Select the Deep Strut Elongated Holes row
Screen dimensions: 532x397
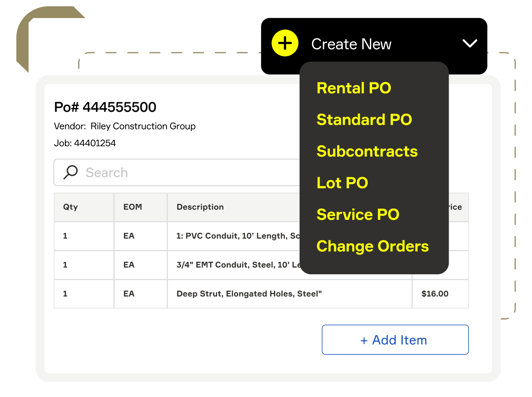(249, 294)
